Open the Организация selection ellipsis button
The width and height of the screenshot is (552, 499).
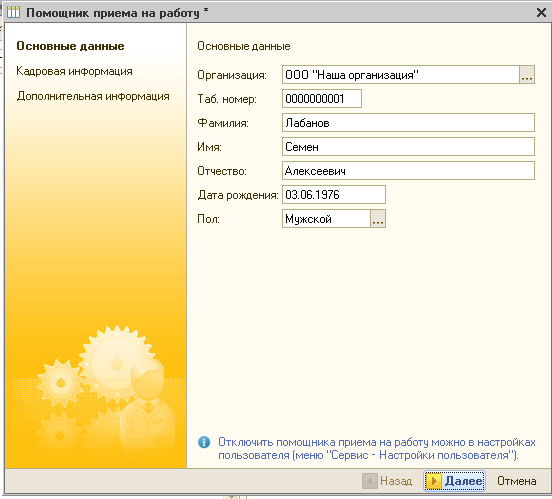point(527,74)
